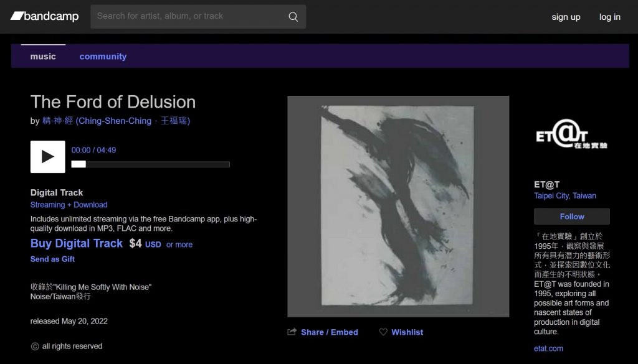638x364 pixels.
Task: Click the Streaming + Download text
Action: [x=69, y=205]
